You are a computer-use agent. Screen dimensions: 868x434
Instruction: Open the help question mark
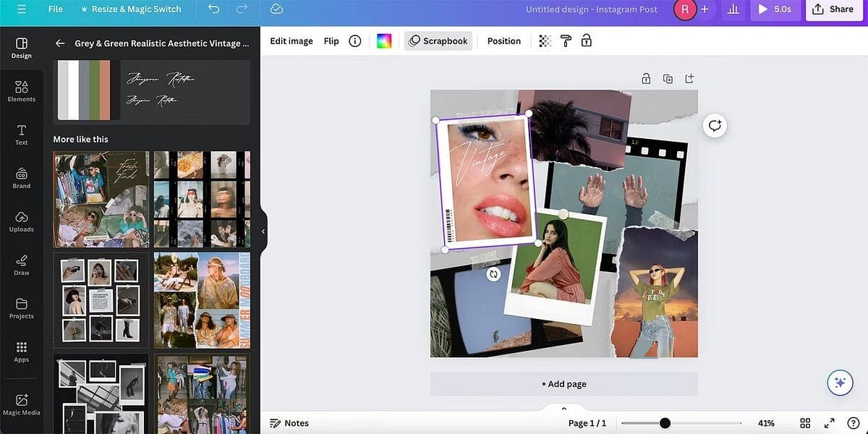(853, 423)
